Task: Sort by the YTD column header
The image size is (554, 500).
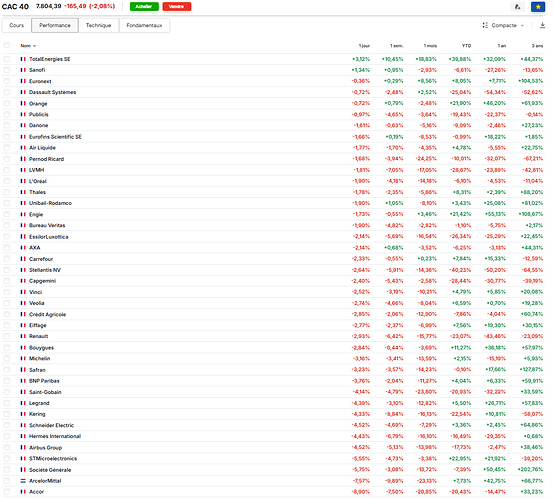Action: (x=466, y=46)
